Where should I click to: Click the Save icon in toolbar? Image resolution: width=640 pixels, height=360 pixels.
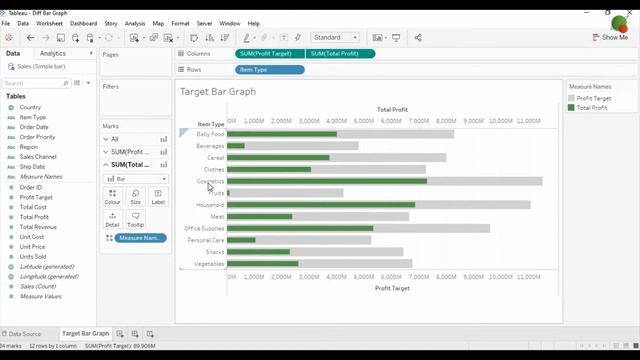pos(60,38)
